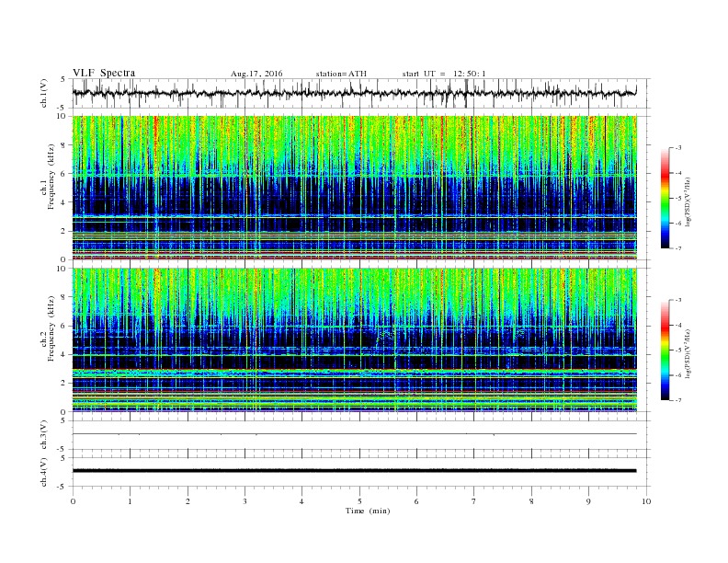Click time axis tick label '0'

tap(73, 501)
